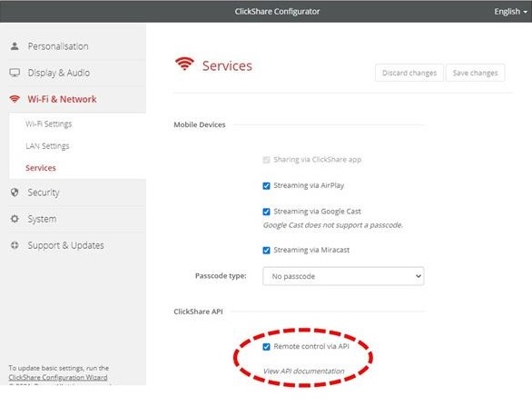The height and width of the screenshot is (406, 532).
Task: Open the English language dropdown
Action: tap(510, 12)
